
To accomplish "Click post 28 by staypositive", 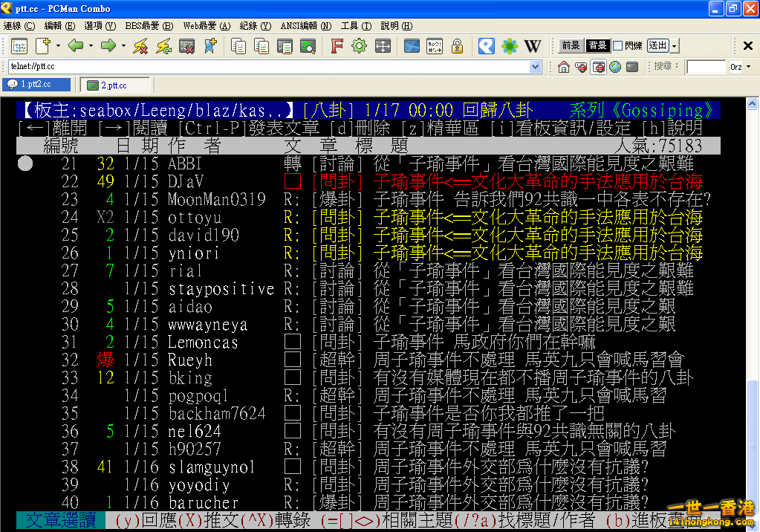I will pyautogui.click(x=368, y=288).
